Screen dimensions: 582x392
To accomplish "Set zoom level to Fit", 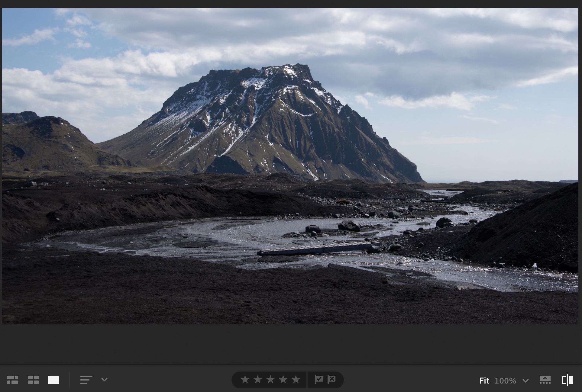I will 484,381.
